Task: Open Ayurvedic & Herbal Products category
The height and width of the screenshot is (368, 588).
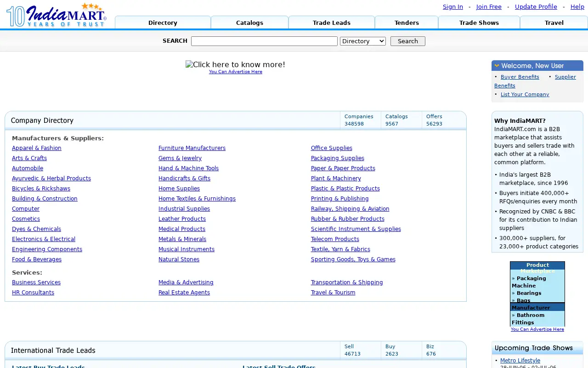Action: [x=51, y=178]
